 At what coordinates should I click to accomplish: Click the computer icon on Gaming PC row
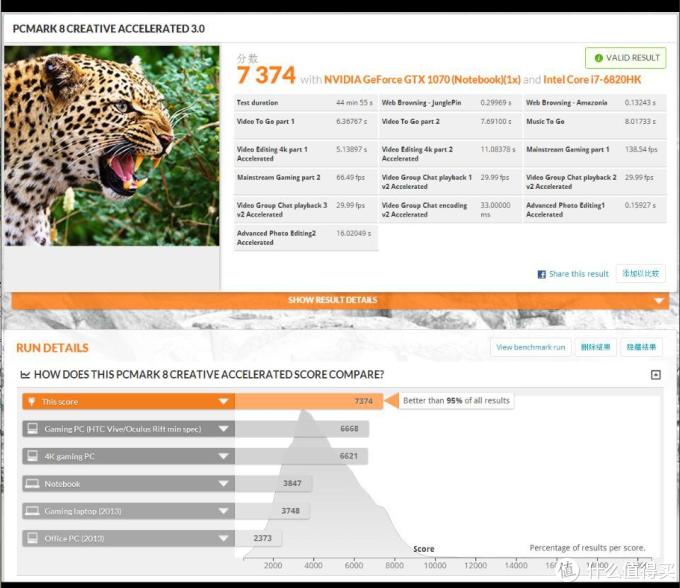(32, 429)
